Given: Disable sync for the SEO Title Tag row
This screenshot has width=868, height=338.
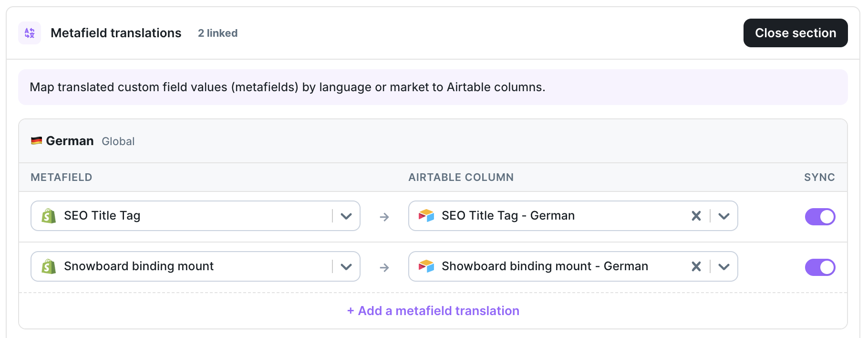Looking at the screenshot, I should pos(820,217).
